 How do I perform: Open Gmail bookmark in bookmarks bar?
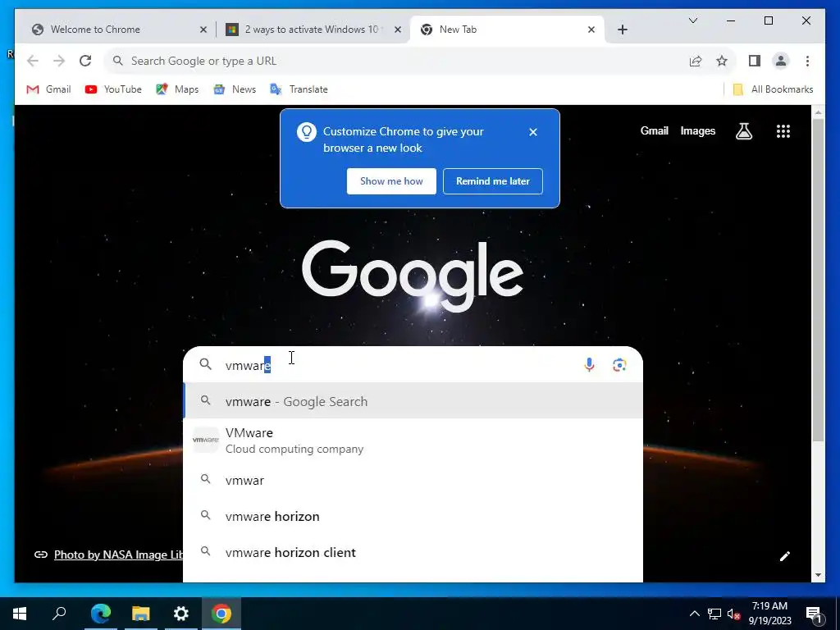pos(48,89)
